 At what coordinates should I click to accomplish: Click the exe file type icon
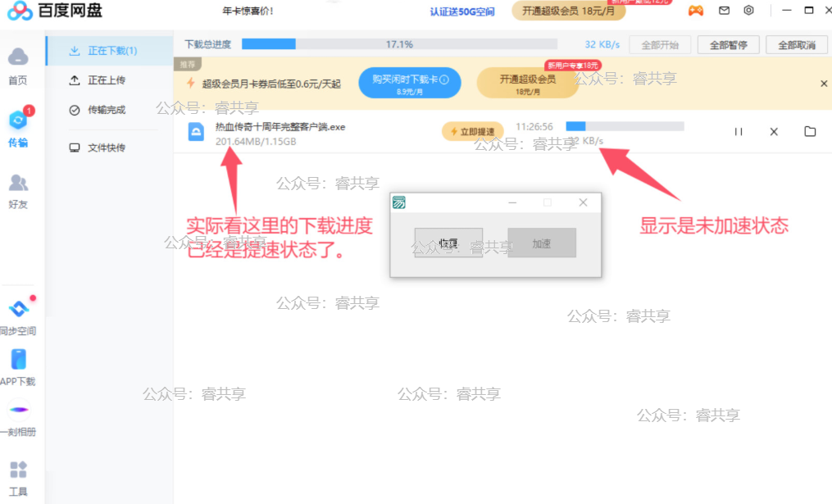coord(196,132)
